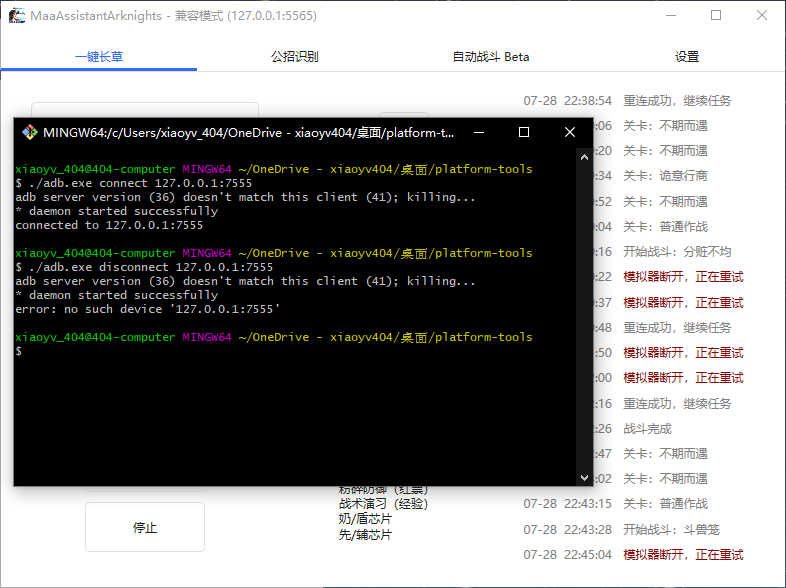
Task: Click terminal error line no such device
Action: (x=148, y=309)
